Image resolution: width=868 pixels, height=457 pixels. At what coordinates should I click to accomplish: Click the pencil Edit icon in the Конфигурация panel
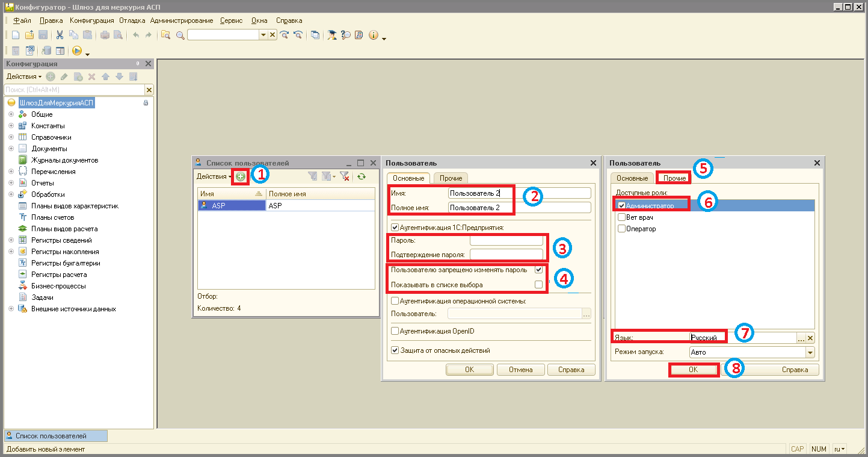pyautogui.click(x=64, y=76)
